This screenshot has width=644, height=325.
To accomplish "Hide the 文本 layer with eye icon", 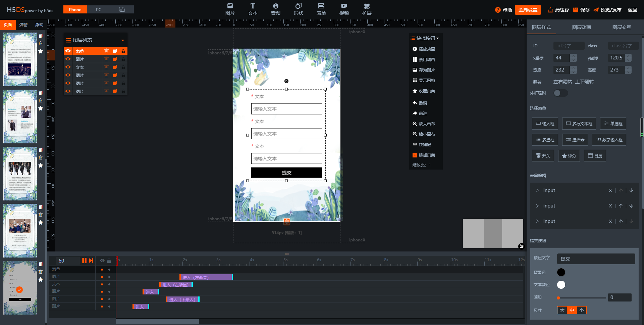I will tap(68, 67).
